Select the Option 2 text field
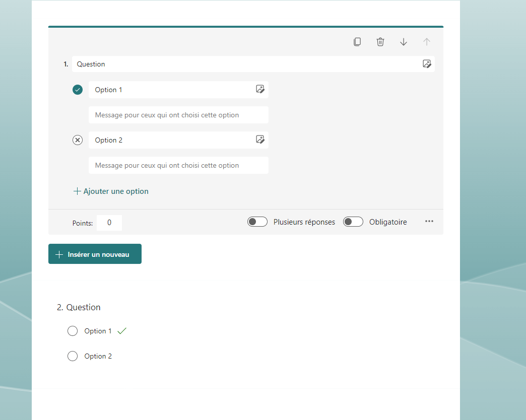This screenshot has width=526, height=420. (x=166, y=139)
